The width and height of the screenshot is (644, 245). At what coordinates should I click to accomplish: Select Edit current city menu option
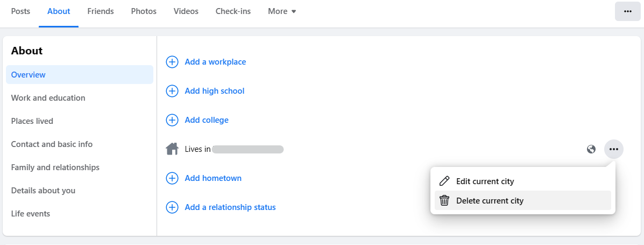[x=485, y=181]
